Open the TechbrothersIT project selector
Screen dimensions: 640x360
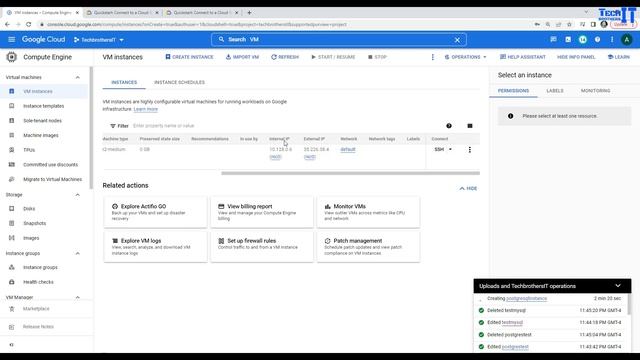98,40
